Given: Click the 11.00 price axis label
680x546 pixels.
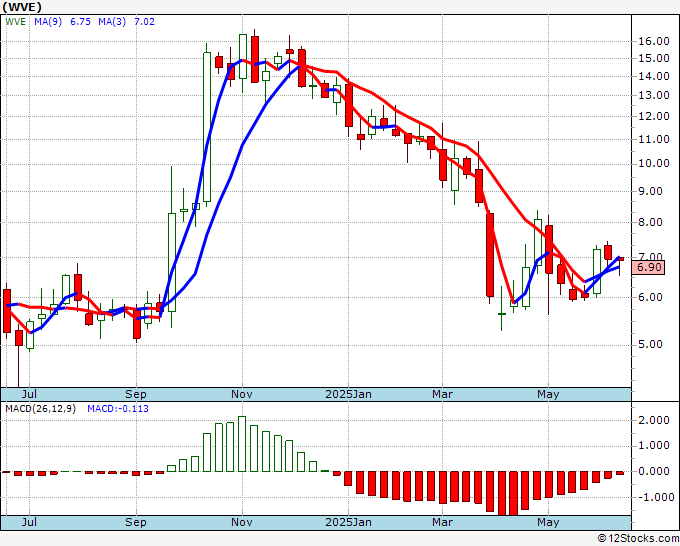Looking at the screenshot, I should tap(654, 139).
